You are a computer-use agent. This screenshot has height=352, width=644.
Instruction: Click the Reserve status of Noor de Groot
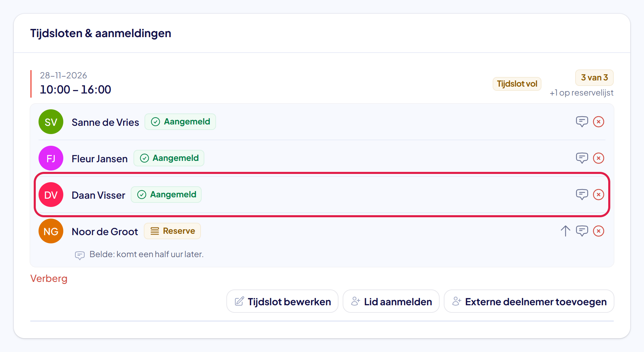[x=172, y=231]
